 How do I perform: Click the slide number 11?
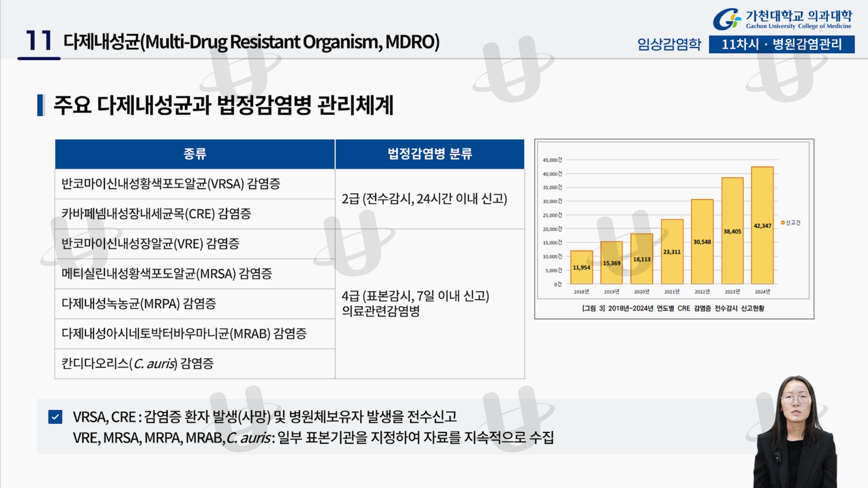click(x=39, y=40)
